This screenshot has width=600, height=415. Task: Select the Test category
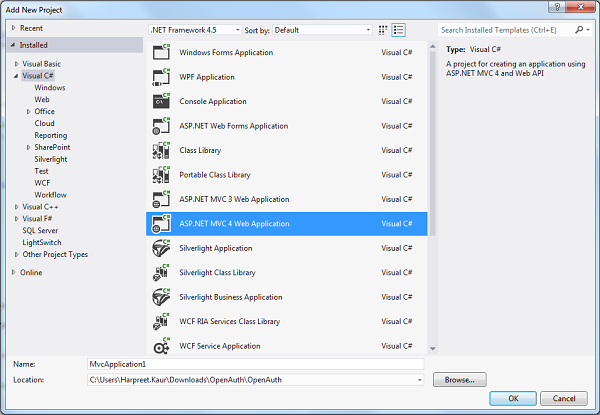(41, 171)
